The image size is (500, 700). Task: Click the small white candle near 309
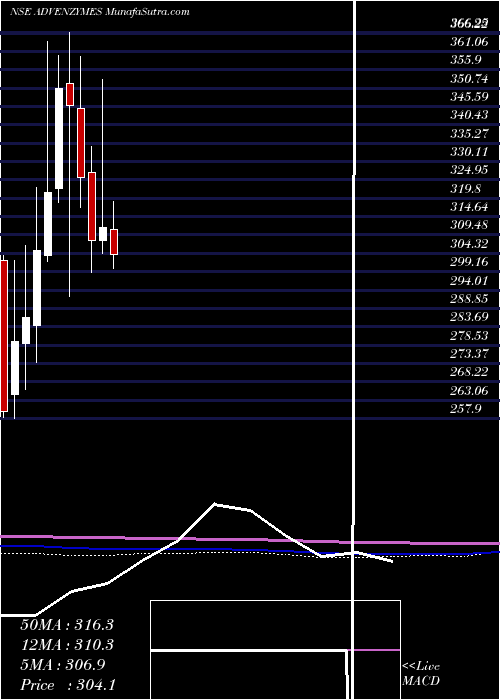click(103, 234)
